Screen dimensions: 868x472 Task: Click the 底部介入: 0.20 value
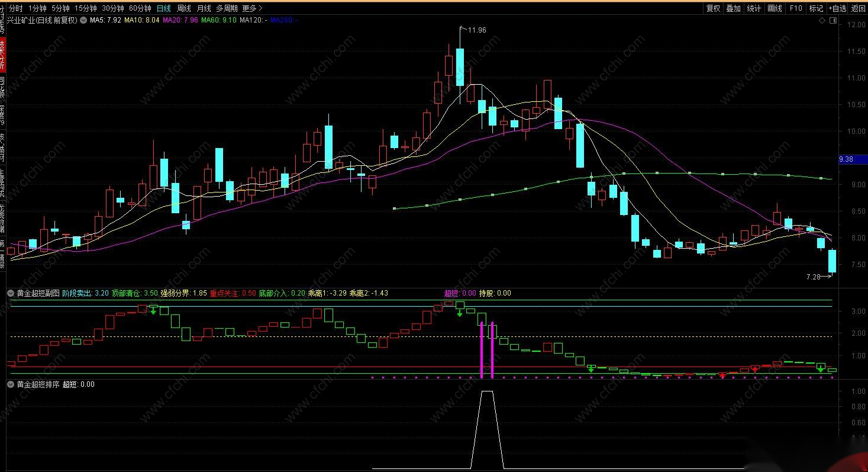pos(282,293)
